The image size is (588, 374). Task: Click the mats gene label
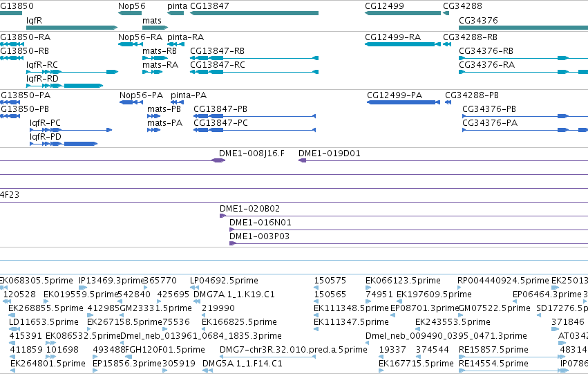tap(152, 20)
